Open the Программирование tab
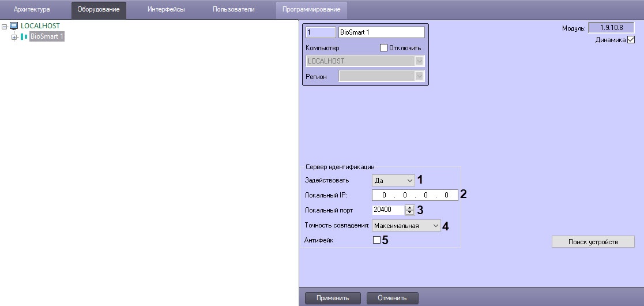 pos(311,10)
